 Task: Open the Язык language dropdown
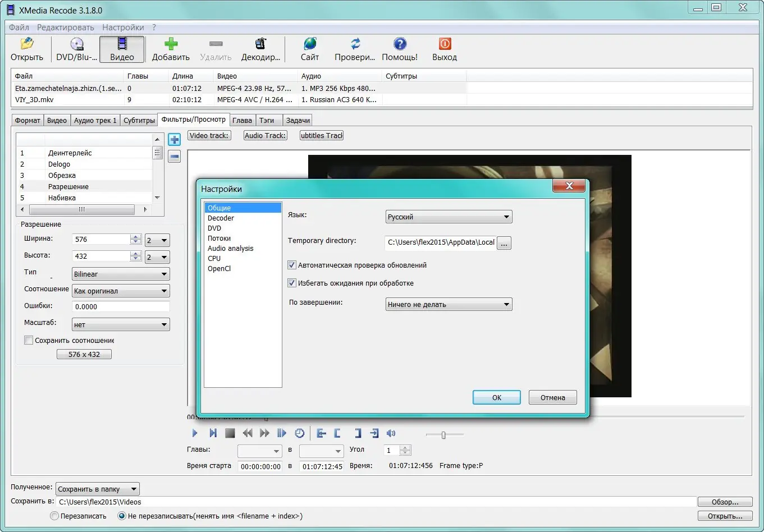(x=449, y=217)
